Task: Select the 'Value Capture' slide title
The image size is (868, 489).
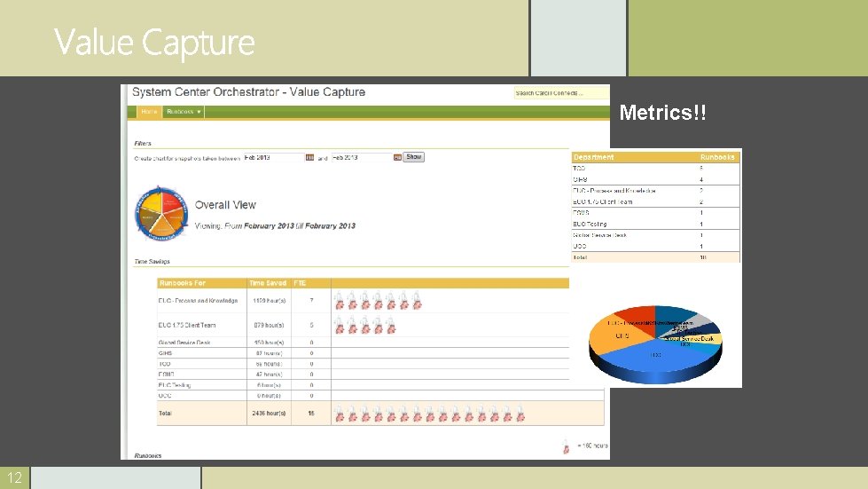Action: point(154,43)
